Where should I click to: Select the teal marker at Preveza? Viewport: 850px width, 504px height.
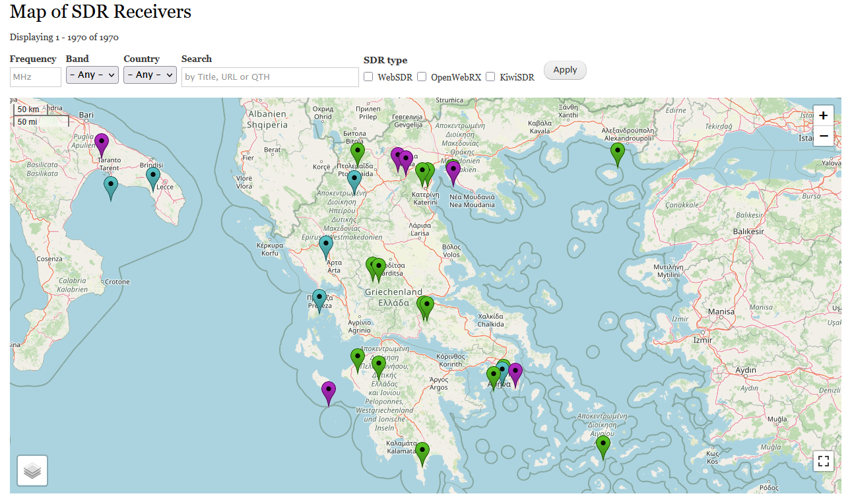(319, 301)
